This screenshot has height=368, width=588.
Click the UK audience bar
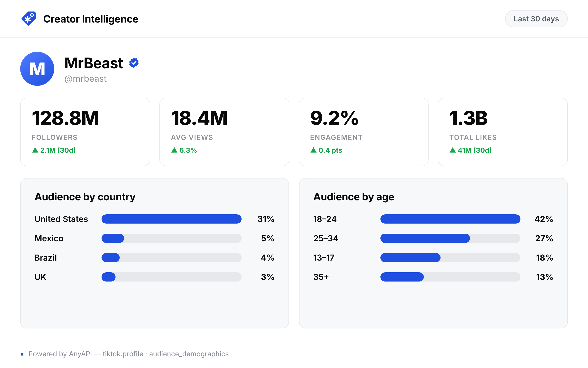click(172, 277)
